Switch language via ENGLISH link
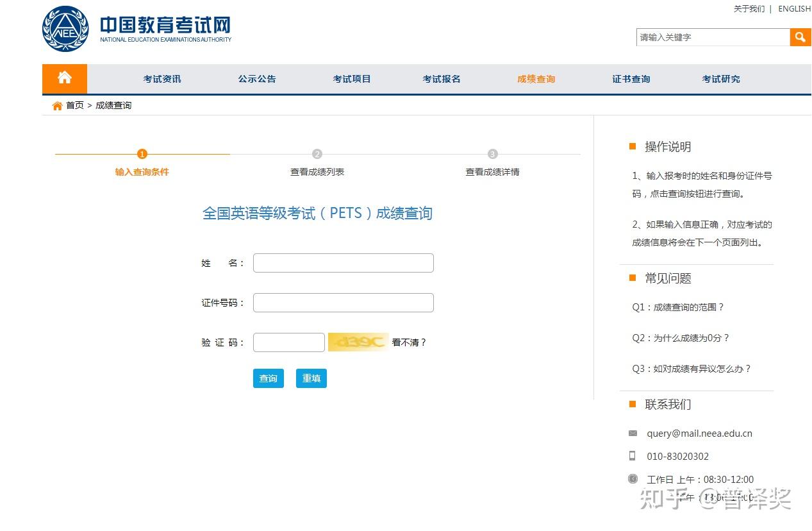812x531 pixels. (x=795, y=9)
